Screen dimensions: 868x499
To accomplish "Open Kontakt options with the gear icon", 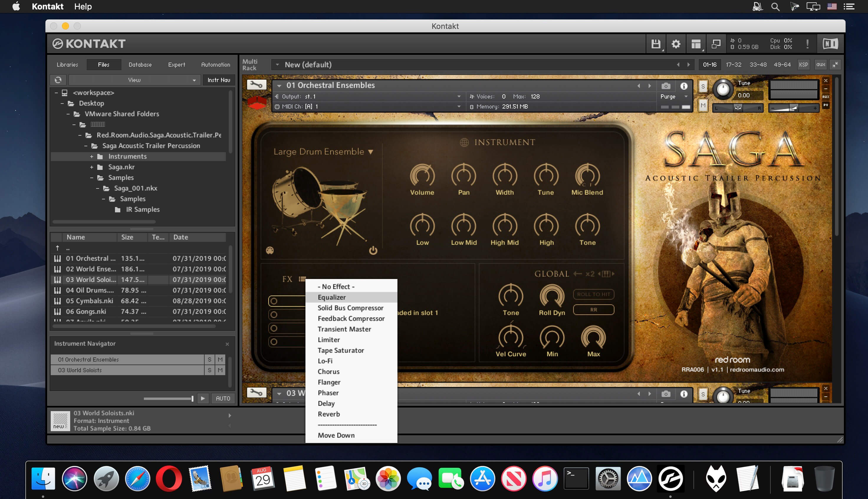I will [676, 44].
